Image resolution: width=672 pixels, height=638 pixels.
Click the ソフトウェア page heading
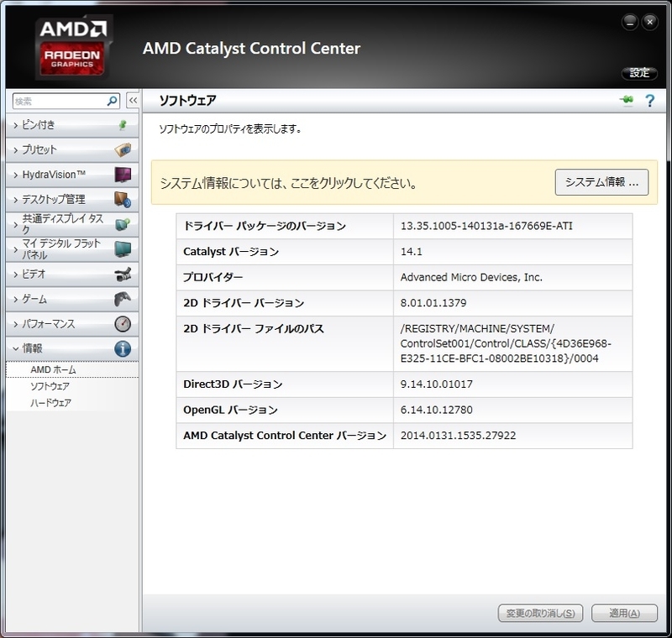point(187,101)
